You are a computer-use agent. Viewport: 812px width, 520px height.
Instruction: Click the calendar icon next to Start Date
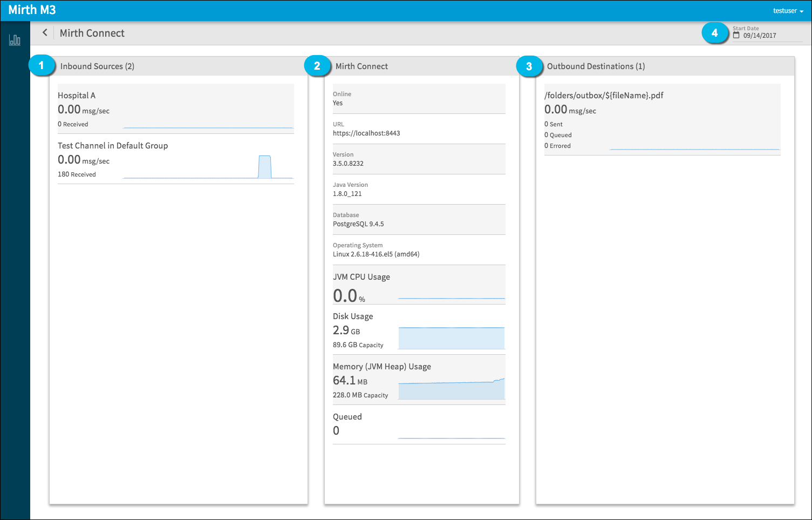pos(736,35)
